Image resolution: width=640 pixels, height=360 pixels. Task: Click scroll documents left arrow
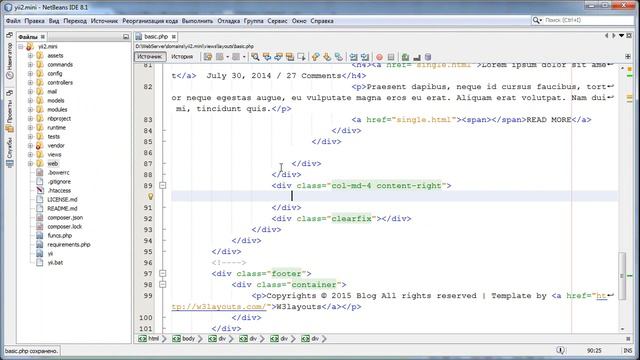[x=607, y=36]
